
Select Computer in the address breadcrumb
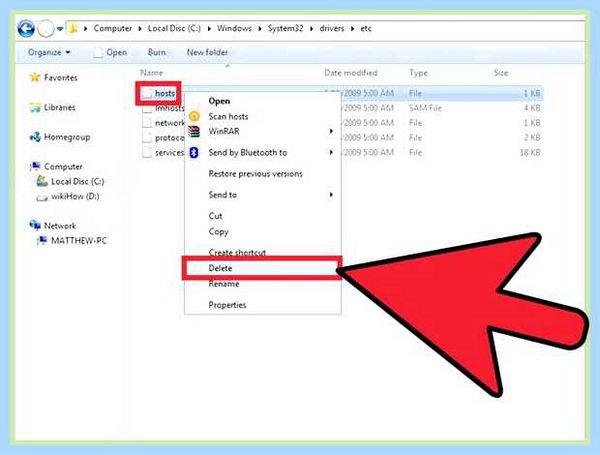click(112, 28)
